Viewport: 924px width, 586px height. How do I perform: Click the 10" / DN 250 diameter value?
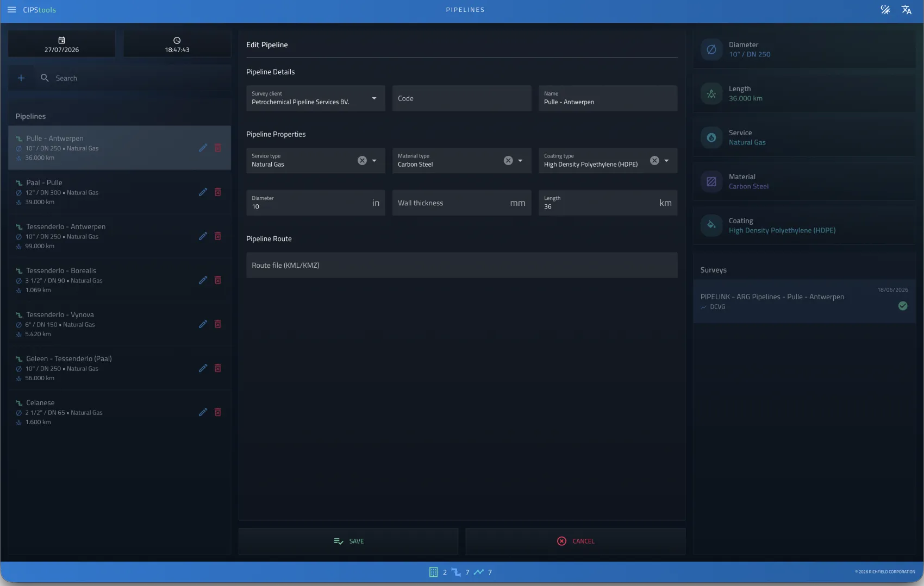(x=750, y=54)
